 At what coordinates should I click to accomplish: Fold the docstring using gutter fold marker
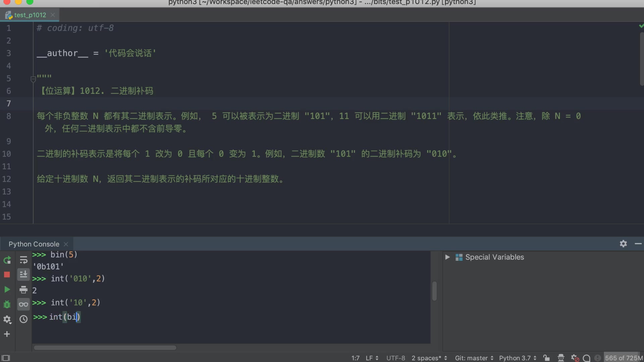33,79
